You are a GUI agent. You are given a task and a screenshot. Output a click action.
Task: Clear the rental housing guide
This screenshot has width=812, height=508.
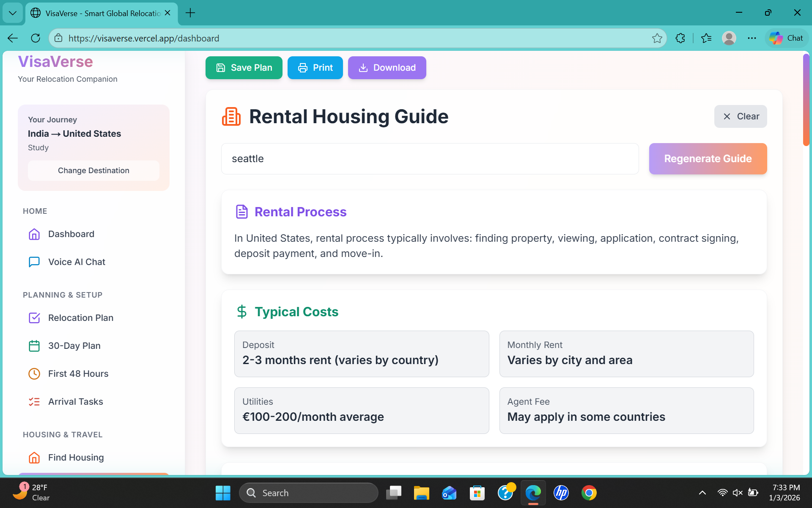click(740, 116)
